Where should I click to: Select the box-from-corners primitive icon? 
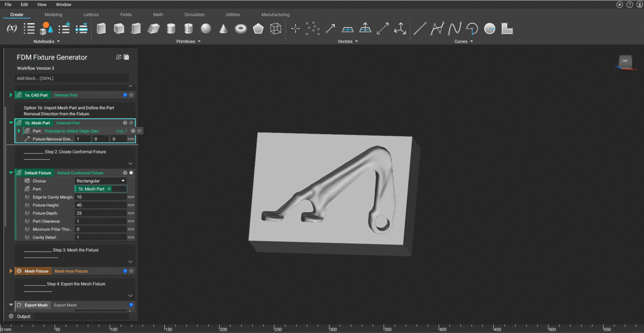coord(136,28)
